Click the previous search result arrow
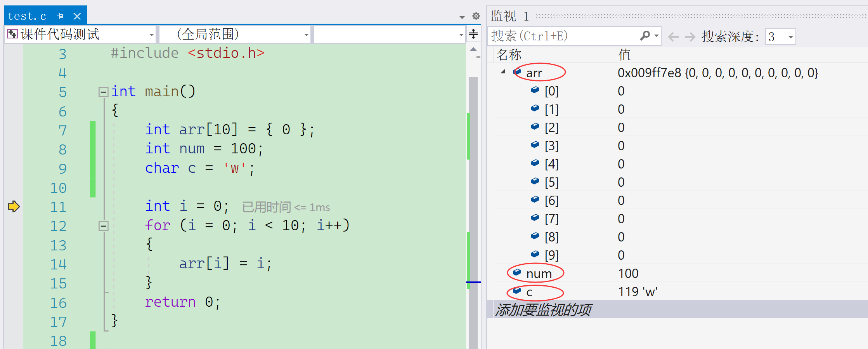This screenshot has width=868, height=349. 673,37
